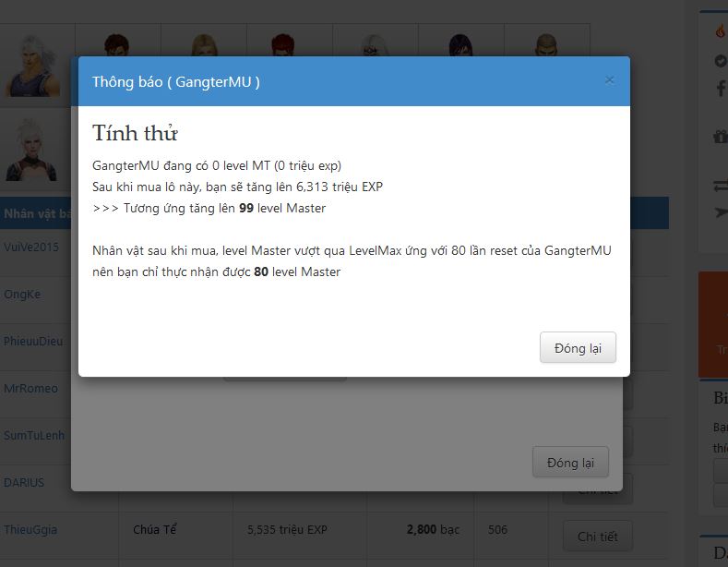Viewport: 728px width, 567px height.
Task: Open MrRomeo character link
Action: tap(30, 388)
